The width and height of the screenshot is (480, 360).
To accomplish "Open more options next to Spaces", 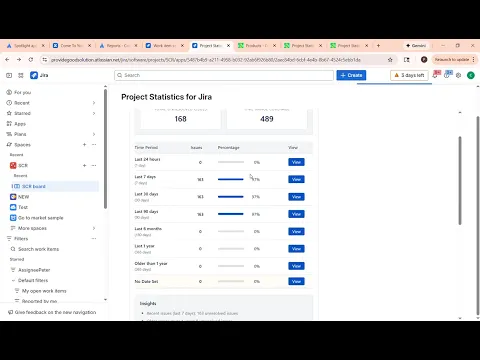I will (x=94, y=145).
